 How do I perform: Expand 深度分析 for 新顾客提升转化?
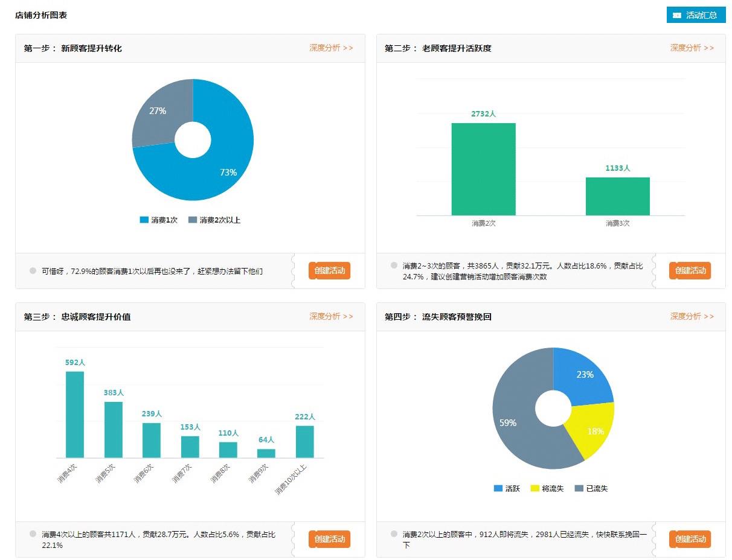click(x=330, y=48)
